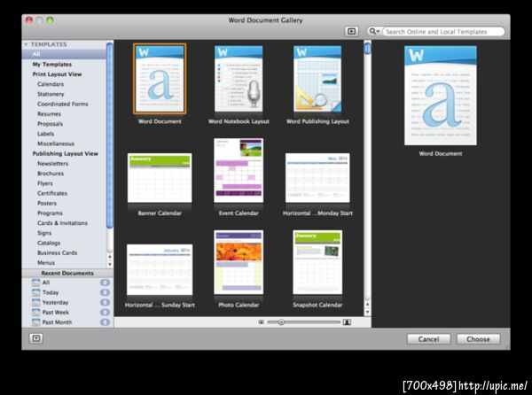Click the Choose button
The width and height of the screenshot is (532, 395).
[x=478, y=339]
